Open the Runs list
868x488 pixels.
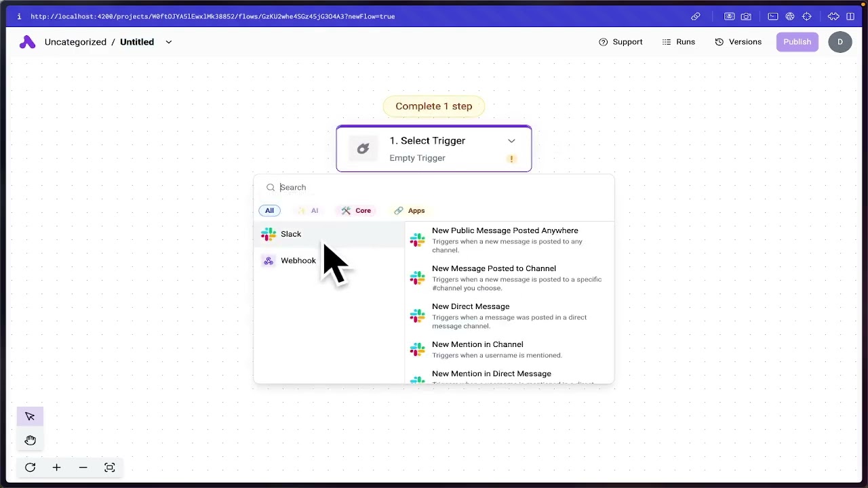[678, 42]
